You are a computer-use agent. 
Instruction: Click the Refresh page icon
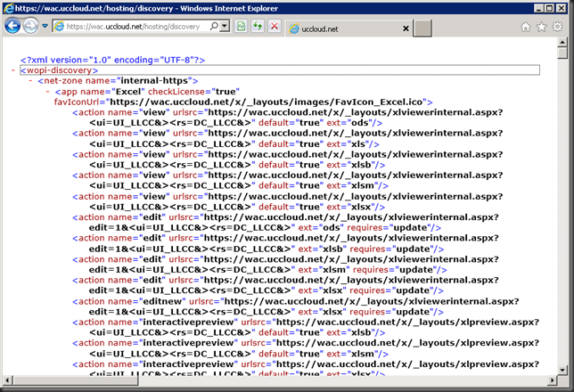pos(258,27)
